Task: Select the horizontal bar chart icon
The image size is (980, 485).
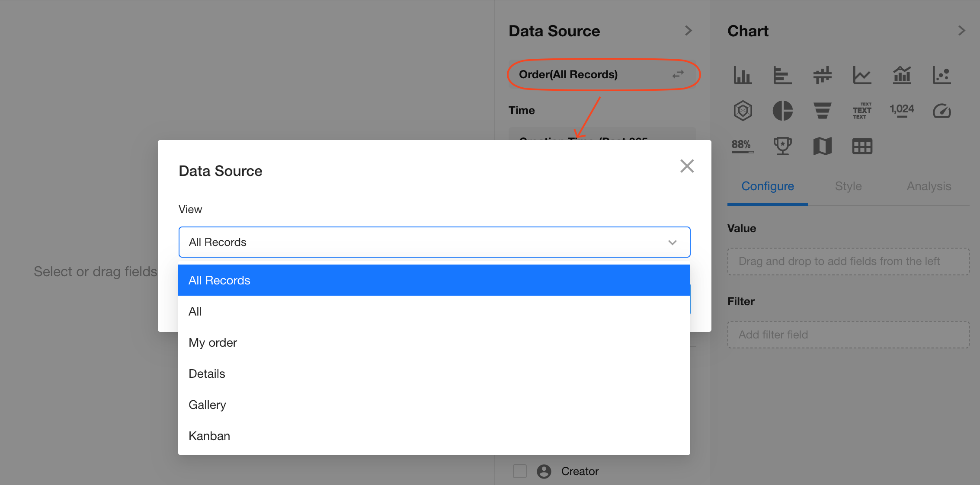Action: pos(782,75)
